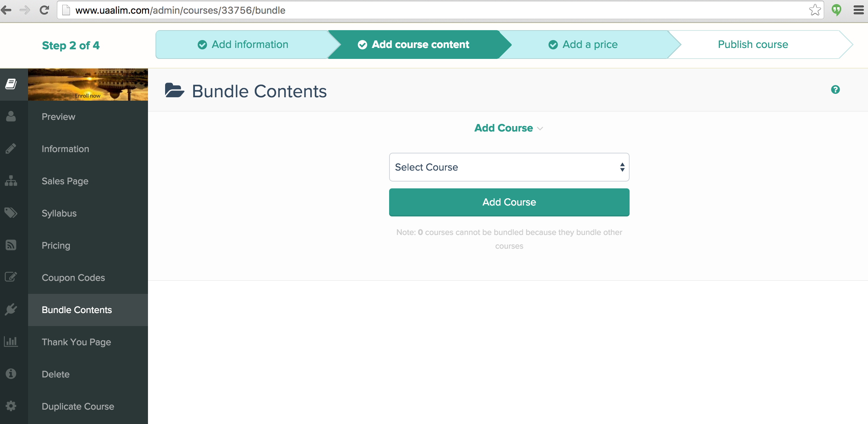This screenshot has height=424, width=868.
Task: Click the user silhouette icon in the left rail
Action: click(x=11, y=116)
